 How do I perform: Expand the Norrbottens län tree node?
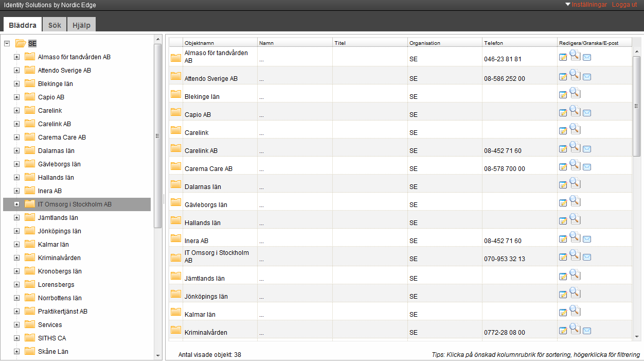[x=16, y=298]
